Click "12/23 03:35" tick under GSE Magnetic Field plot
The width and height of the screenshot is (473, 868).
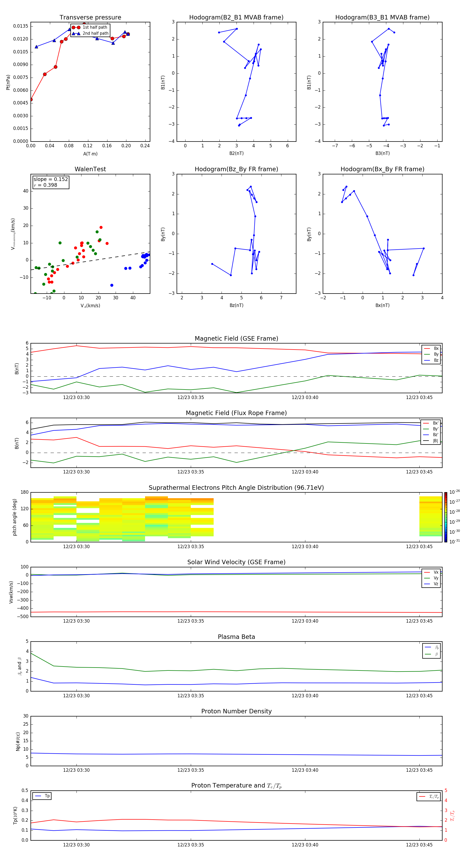[x=191, y=397]
